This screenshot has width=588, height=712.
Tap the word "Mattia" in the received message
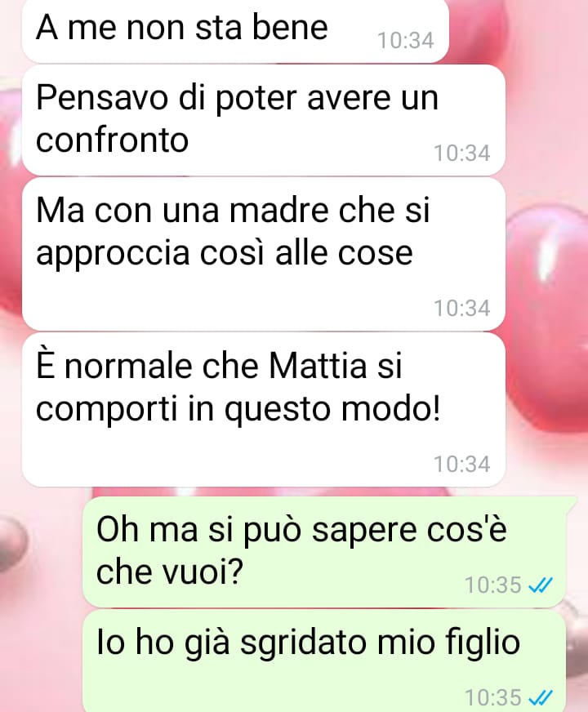click(318, 366)
